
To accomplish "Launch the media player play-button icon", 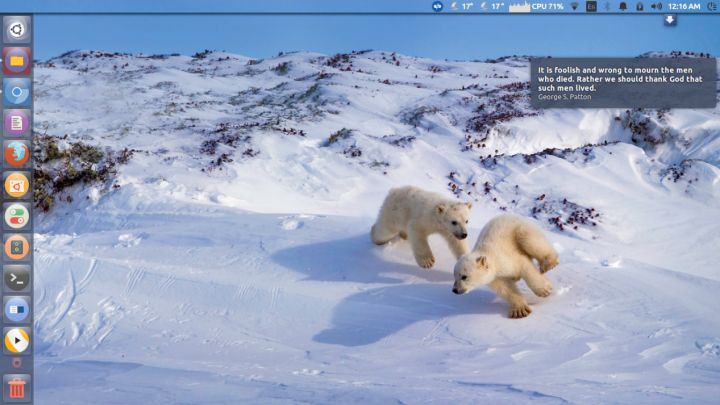I will tap(16, 340).
